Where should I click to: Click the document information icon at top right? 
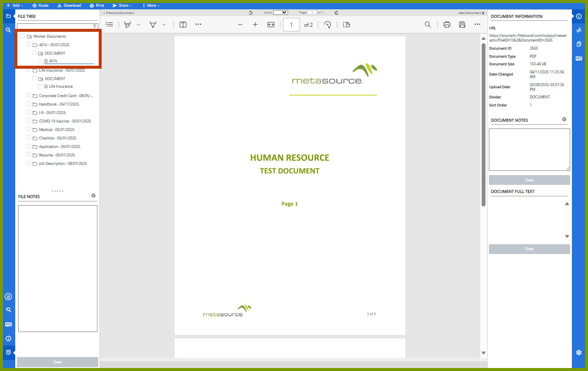(579, 16)
